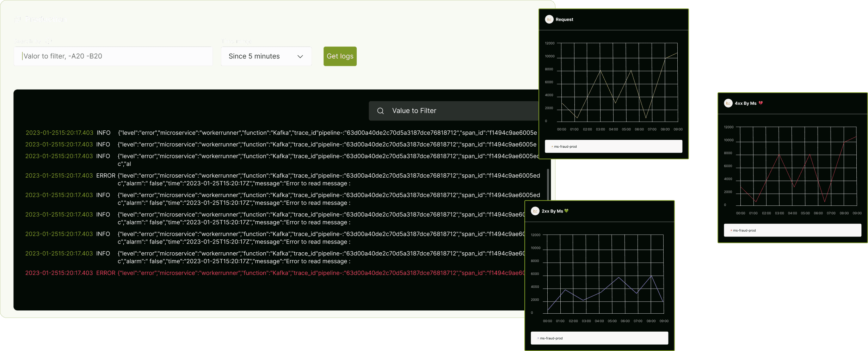The height and width of the screenshot is (351, 868).
Task: Click the magnifier icon in the log search bar
Action: tap(380, 111)
